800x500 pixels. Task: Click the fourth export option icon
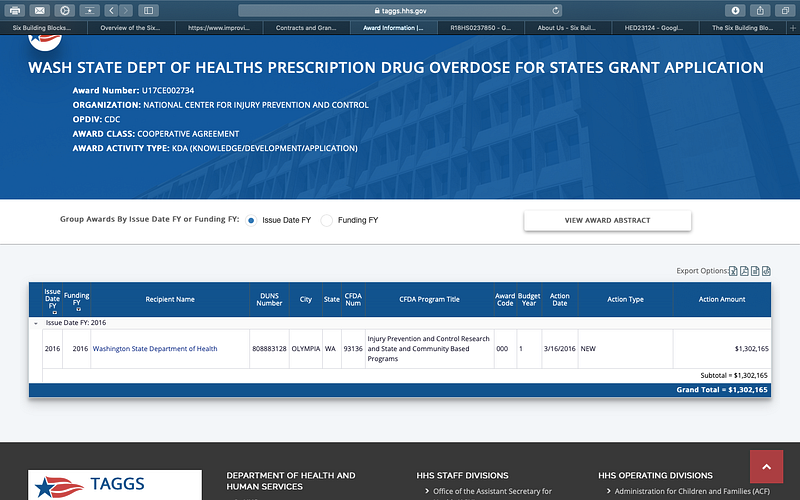pyautogui.click(x=766, y=271)
